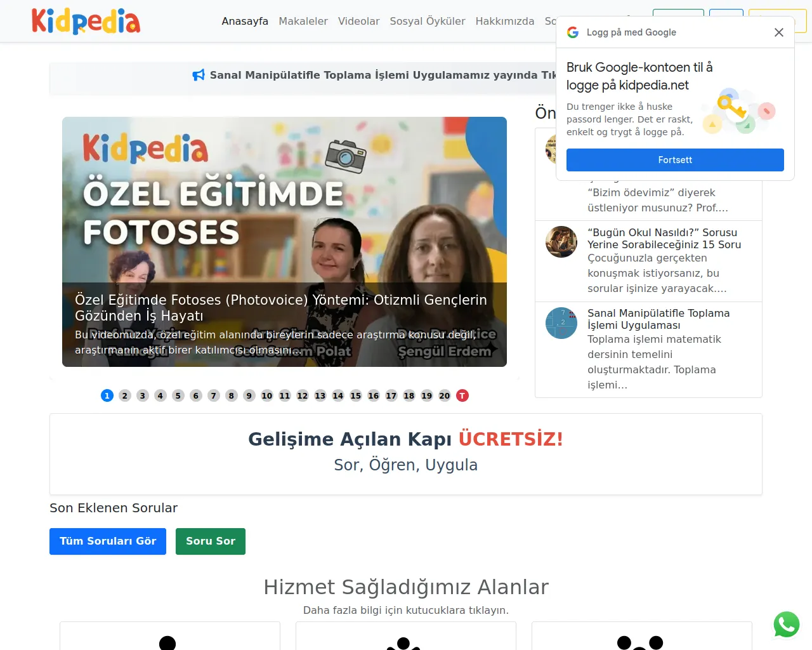Viewport: 812px width, 650px height.
Task: Open the Makaleler menu item
Action: [x=303, y=21]
